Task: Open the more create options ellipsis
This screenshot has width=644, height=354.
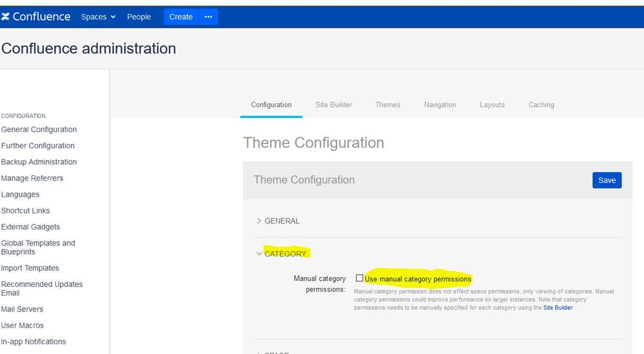Action: 208,17
